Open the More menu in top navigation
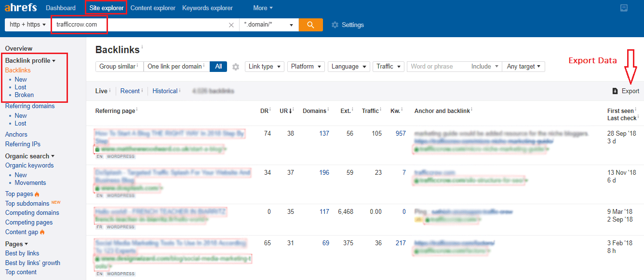Viewport: 644px width, 280px height. pyautogui.click(x=263, y=8)
